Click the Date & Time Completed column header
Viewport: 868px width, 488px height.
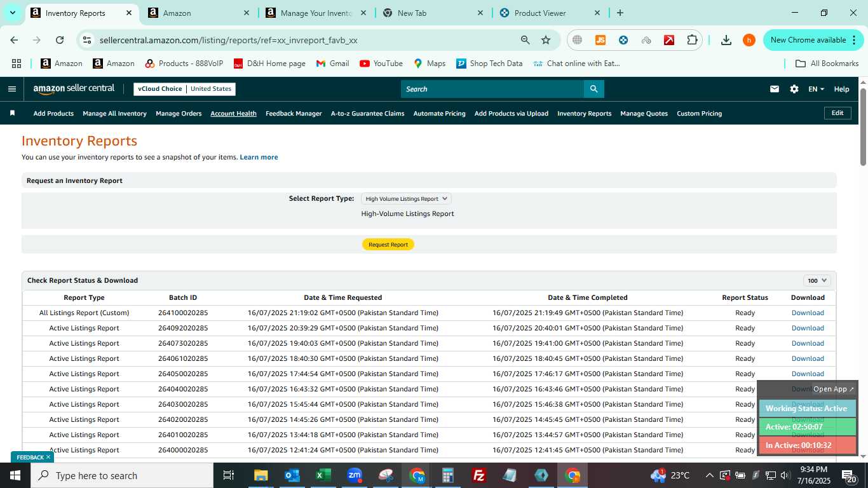pos(588,297)
